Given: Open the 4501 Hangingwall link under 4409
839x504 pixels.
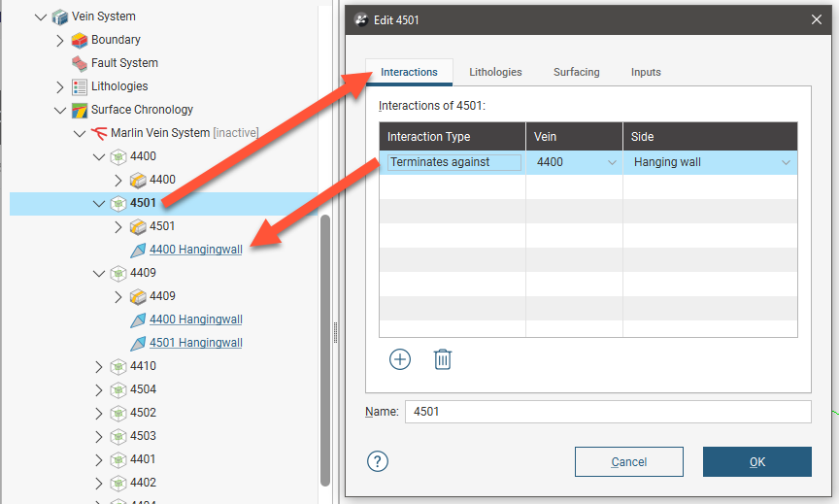Looking at the screenshot, I should coord(195,343).
